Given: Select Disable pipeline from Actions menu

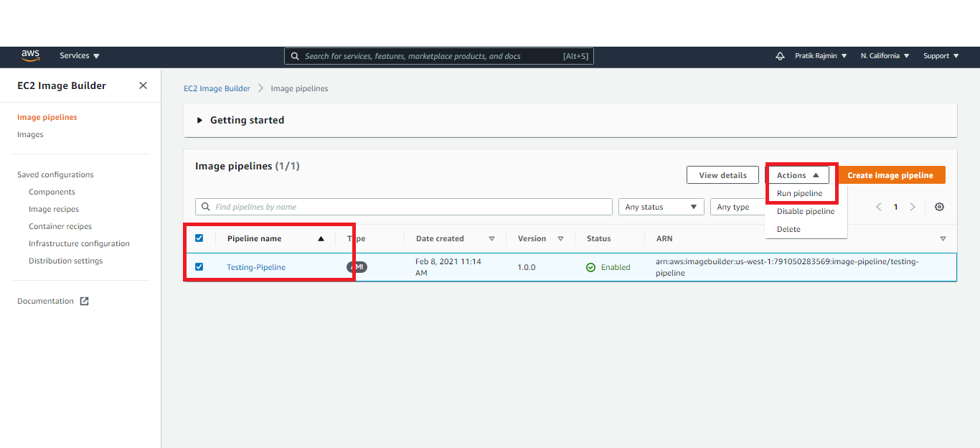Looking at the screenshot, I should click(x=806, y=211).
